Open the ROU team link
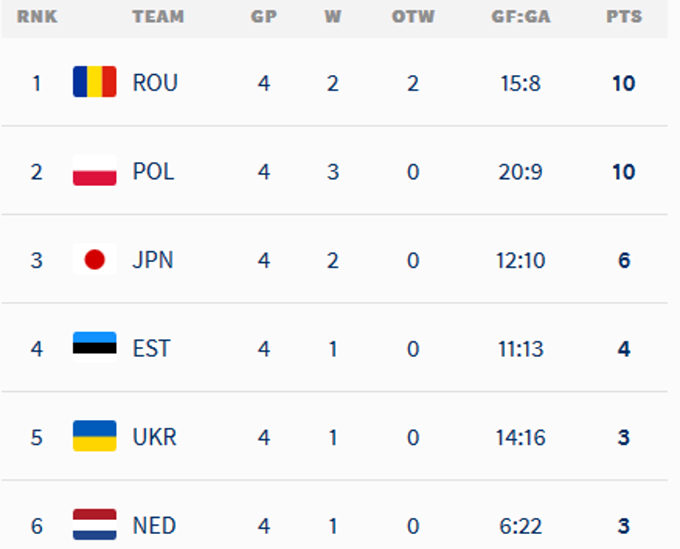 click(x=155, y=83)
